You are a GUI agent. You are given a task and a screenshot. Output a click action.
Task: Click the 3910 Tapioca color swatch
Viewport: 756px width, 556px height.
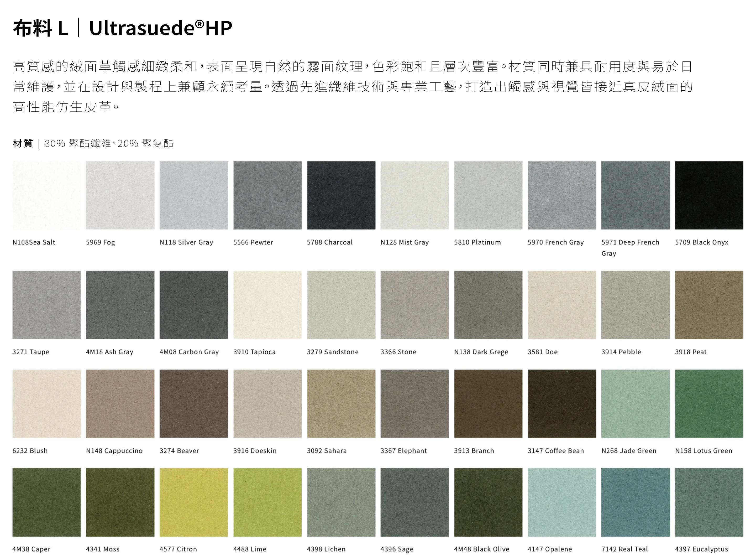coord(267,305)
